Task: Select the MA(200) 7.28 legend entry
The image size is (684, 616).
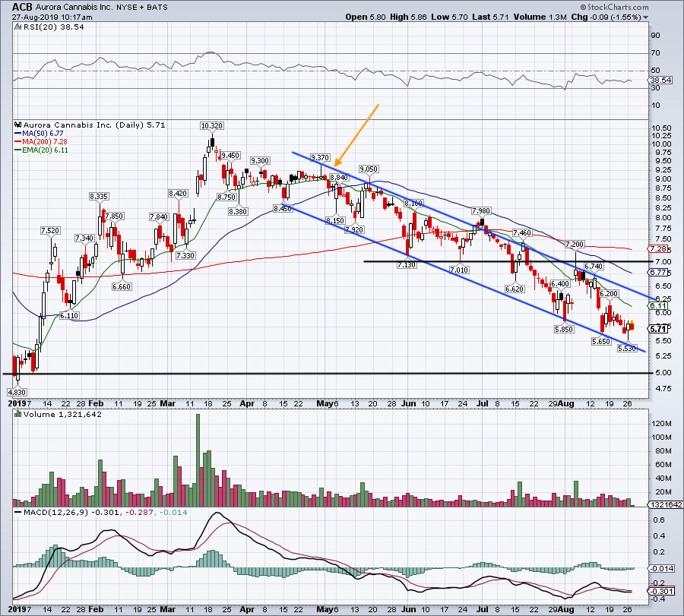Action: click(41, 142)
